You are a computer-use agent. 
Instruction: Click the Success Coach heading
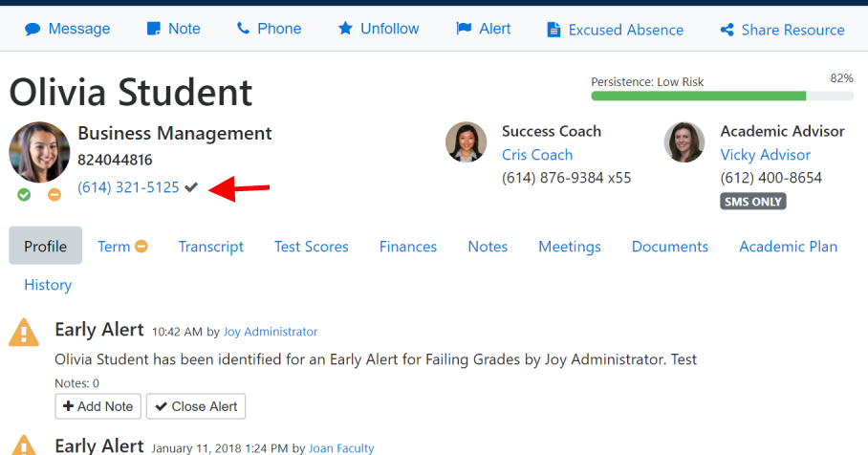[x=552, y=131]
